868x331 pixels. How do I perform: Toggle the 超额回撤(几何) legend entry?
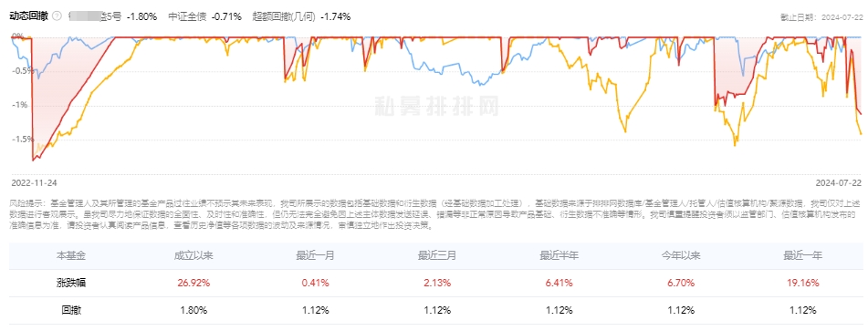(x=301, y=16)
